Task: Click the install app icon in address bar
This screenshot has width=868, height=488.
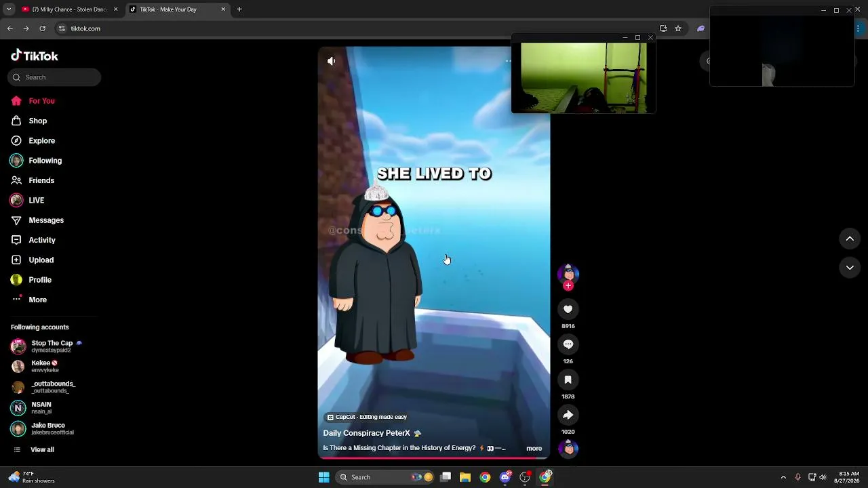Action: tap(663, 28)
